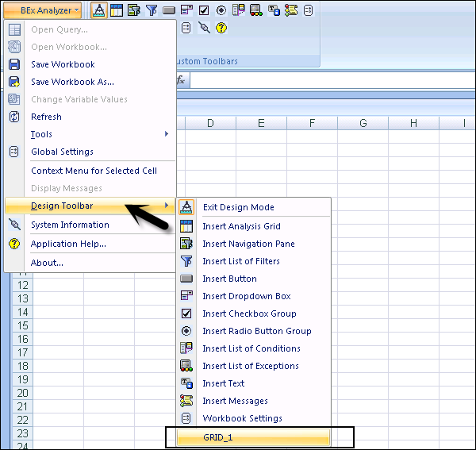Toggle off design mode via Exit Design Mode
The width and height of the screenshot is (476, 450).
[x=238, y=207]
